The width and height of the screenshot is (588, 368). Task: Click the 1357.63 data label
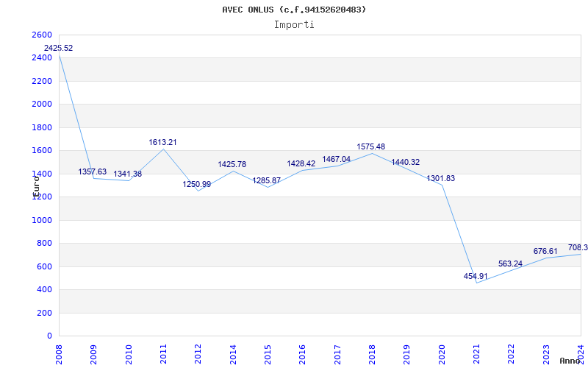pos(93,171)
